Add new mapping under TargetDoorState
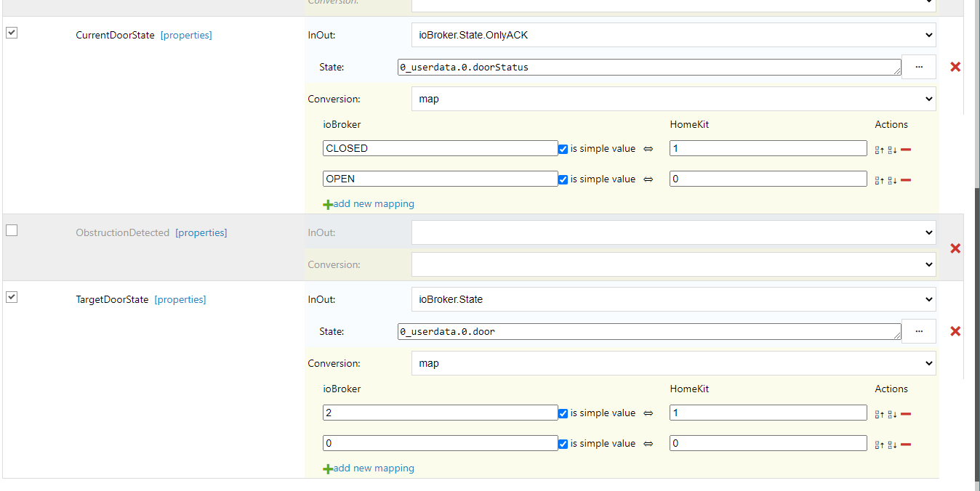The height and width of the screenshot is (491, 980). (369, 468)
